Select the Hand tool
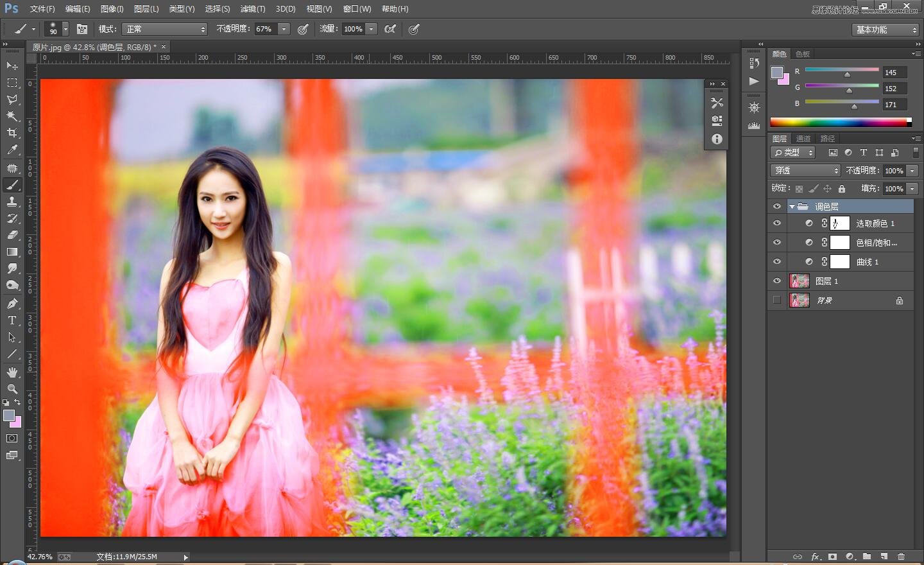Viewport: 924px width, 565px height. coord(12,372)
